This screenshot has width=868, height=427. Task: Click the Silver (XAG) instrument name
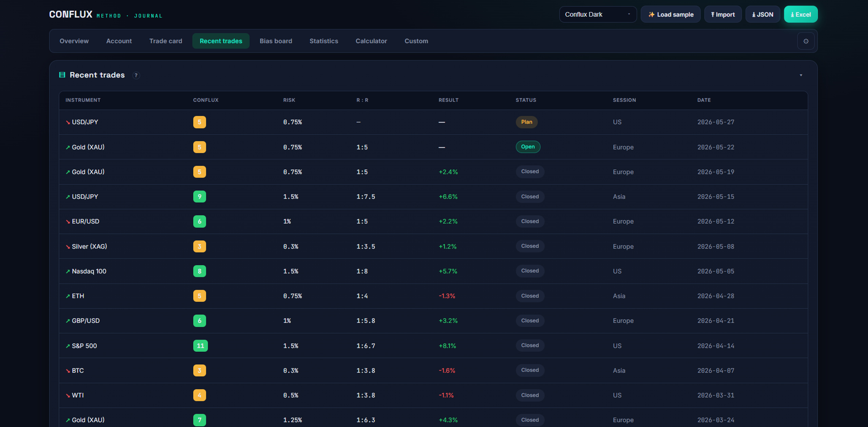pyautogui.click(x=90, y=247)
